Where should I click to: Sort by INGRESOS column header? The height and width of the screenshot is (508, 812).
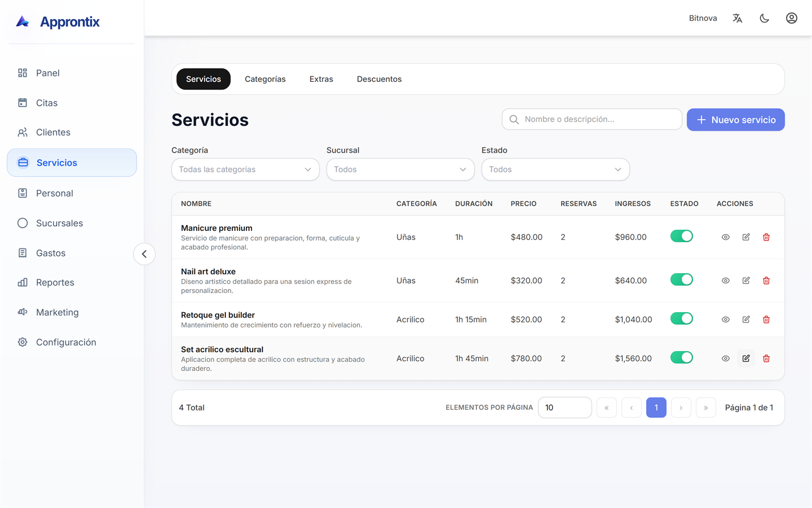click(633, 204)
